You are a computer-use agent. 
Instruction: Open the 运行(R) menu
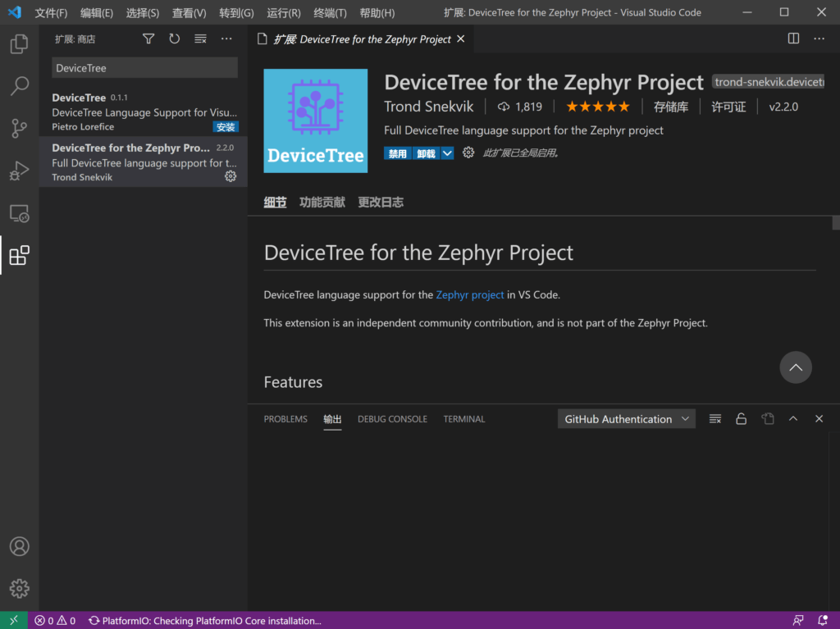[283, 13]
